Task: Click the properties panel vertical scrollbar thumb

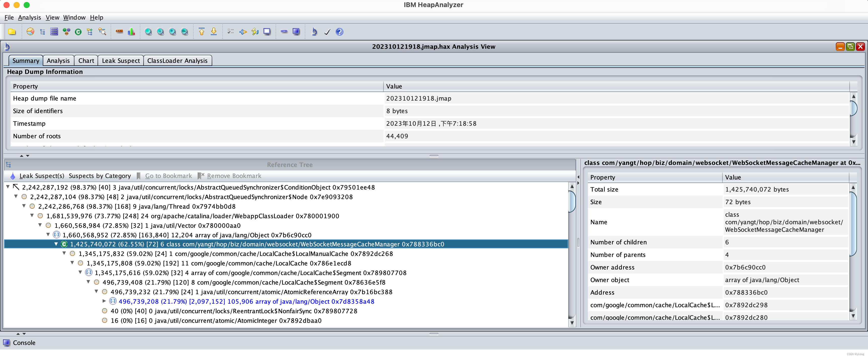Action: 853,223
